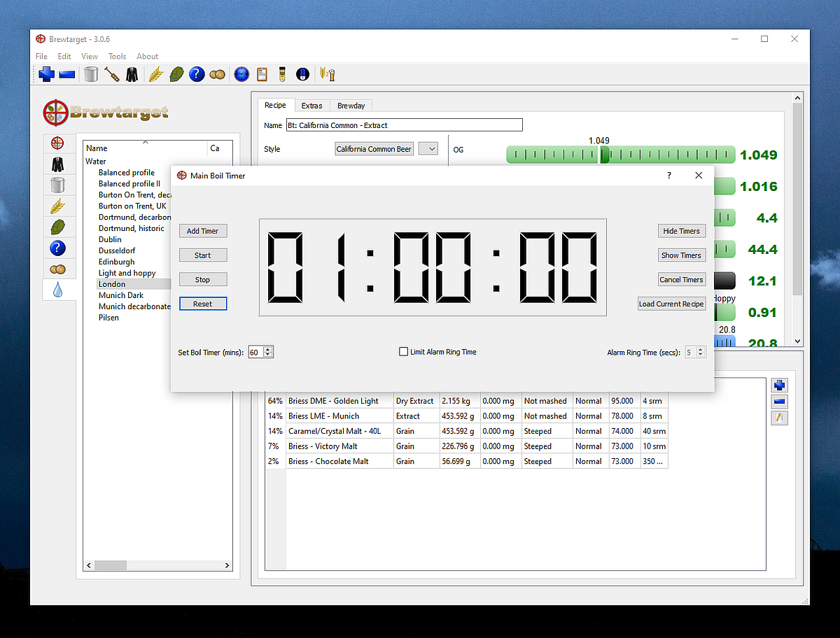Open the About menu
This screenshot has width=840, height=638.
point(147,57)
